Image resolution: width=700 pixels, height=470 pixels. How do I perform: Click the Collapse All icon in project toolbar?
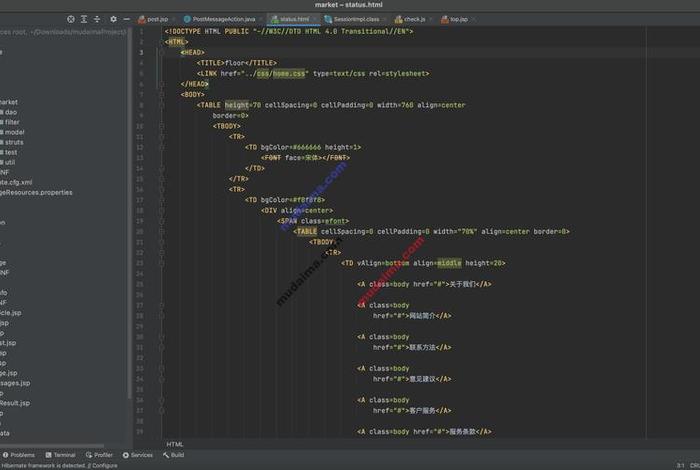[97, 19]
